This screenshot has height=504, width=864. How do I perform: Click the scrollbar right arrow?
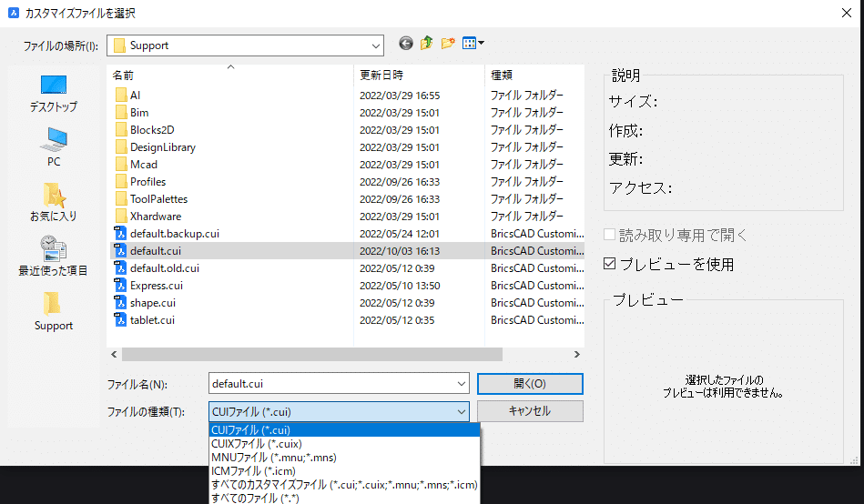[x=577, y=355]
